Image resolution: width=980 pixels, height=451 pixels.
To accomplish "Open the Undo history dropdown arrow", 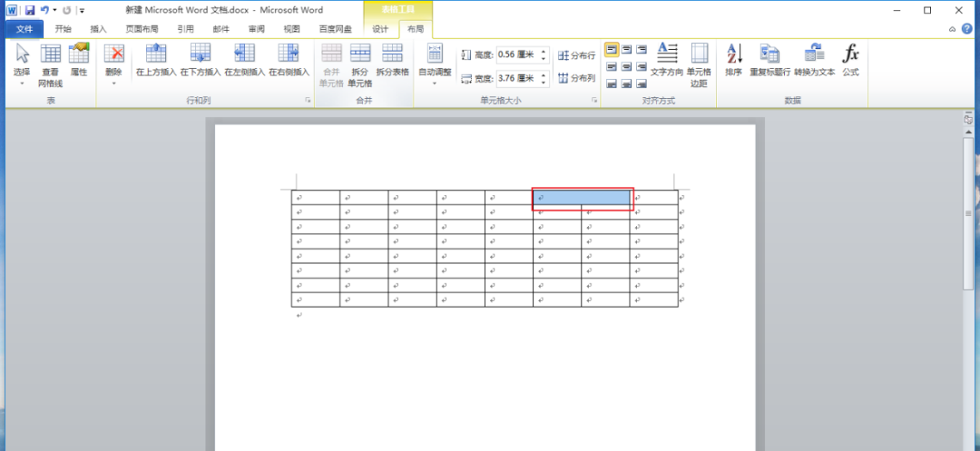I will [54, 10].
